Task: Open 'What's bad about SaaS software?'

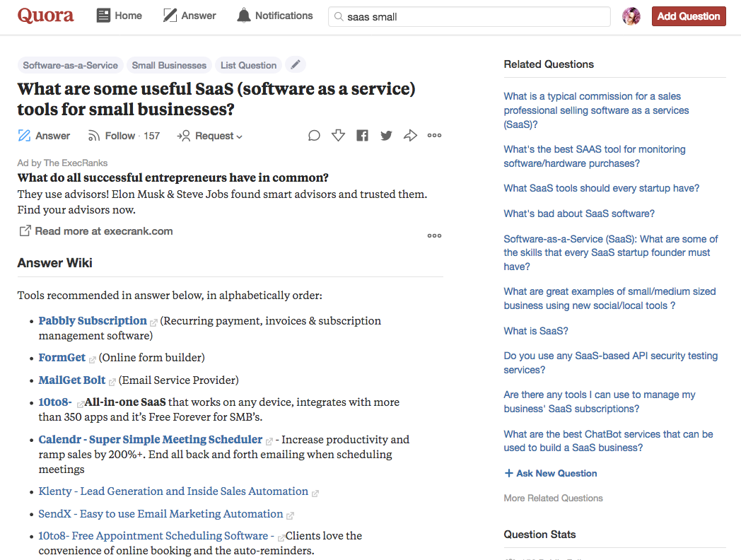Action: tap(579, 214)
